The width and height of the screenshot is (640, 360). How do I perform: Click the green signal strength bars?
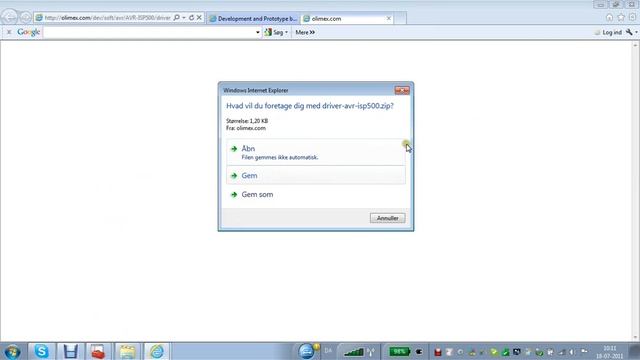(353, 351)
